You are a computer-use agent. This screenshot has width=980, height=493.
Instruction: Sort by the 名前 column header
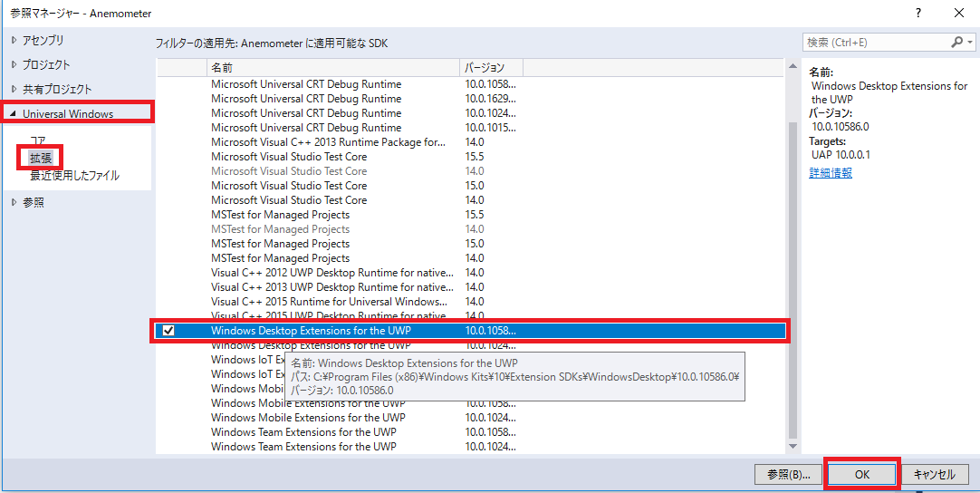pos(333,67)
